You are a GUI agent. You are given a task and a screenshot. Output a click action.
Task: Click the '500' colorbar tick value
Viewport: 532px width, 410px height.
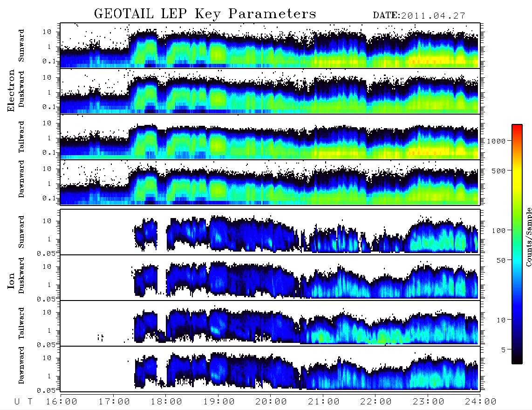click(498, 171)
